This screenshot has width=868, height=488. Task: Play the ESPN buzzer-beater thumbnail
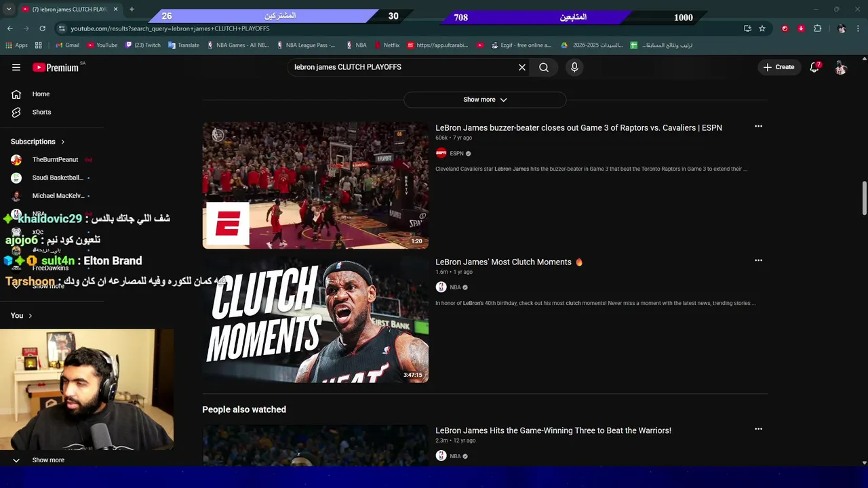[315, 185]
